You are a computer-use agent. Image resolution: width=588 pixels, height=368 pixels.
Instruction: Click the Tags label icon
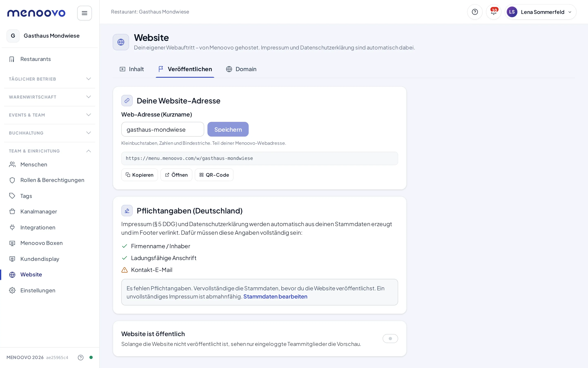12,196
